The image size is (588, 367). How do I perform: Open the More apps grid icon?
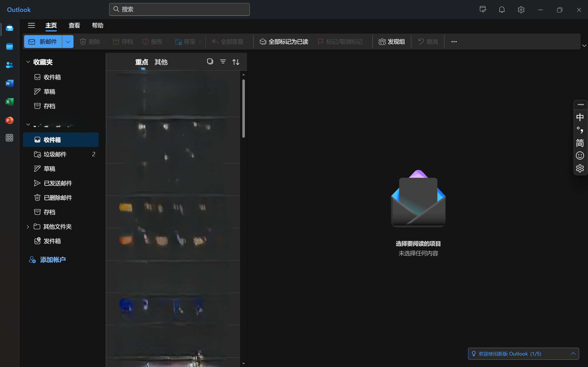[x=9, y=138]
